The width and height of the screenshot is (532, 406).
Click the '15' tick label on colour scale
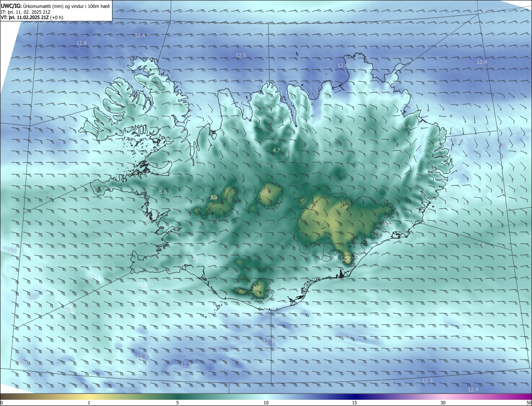(355, 403)
